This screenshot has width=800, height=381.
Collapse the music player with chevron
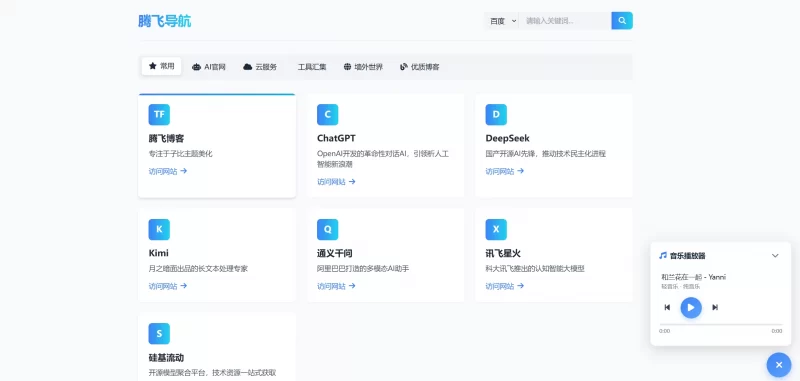775,256
